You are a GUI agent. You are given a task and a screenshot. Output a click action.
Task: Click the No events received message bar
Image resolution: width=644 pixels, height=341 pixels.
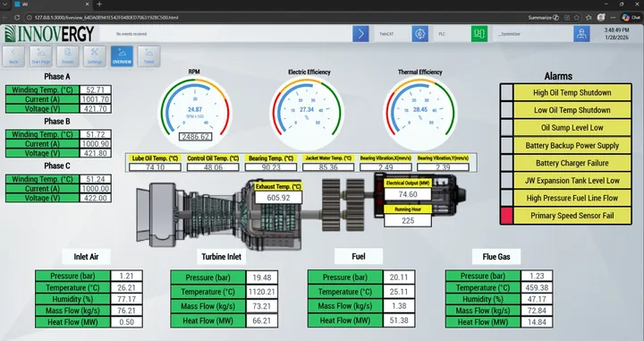tap(226, 34)
